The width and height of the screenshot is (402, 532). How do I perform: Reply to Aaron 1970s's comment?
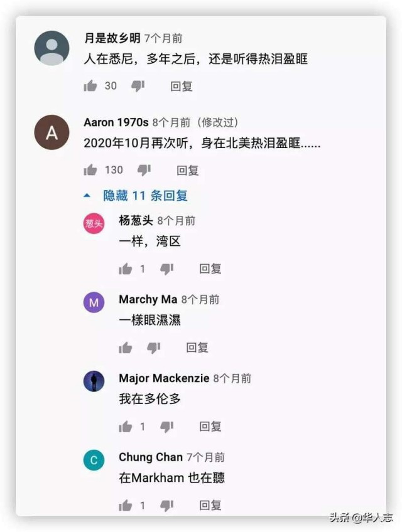[188, 170]
